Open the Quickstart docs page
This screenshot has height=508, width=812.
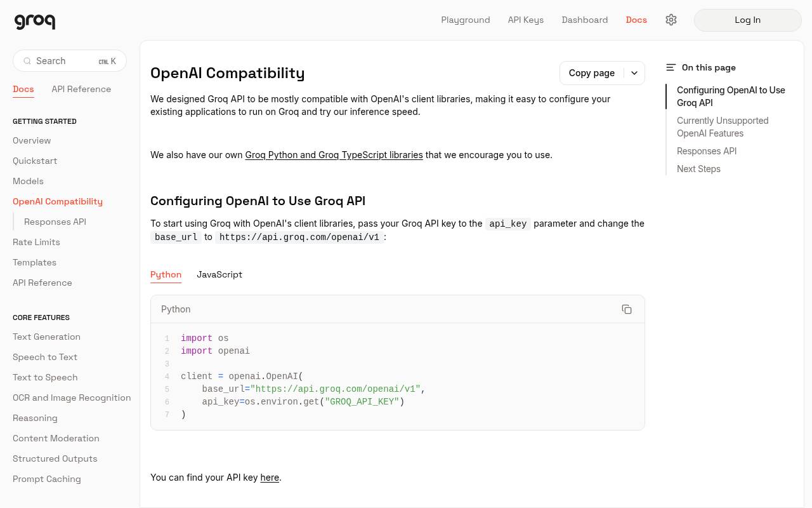coord(35,161)
